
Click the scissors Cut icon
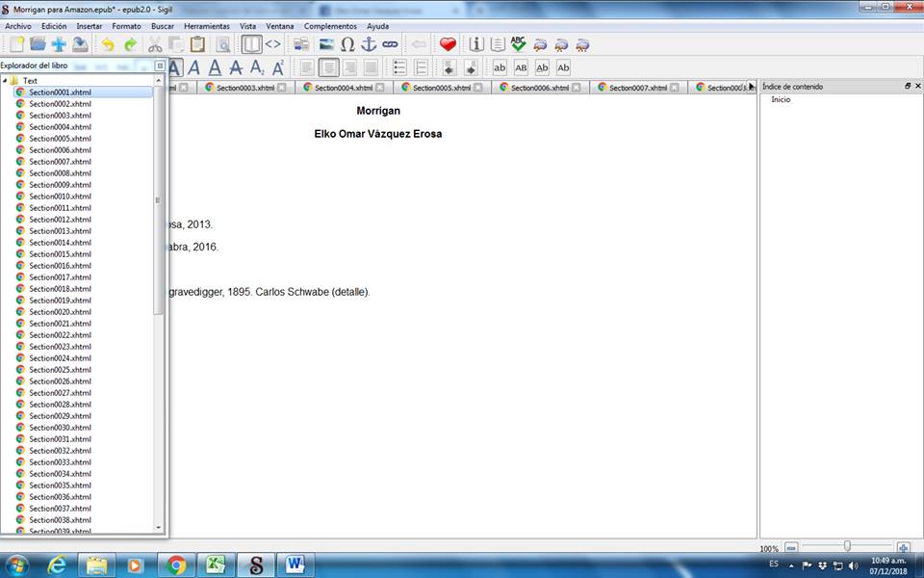155,44
